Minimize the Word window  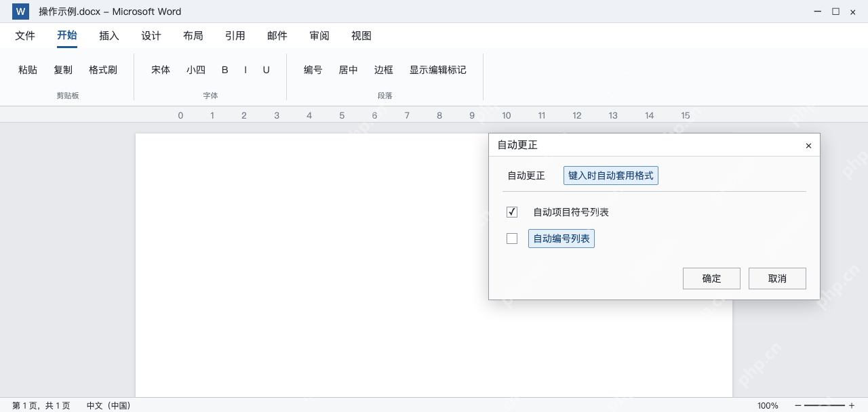click(818, 12)
